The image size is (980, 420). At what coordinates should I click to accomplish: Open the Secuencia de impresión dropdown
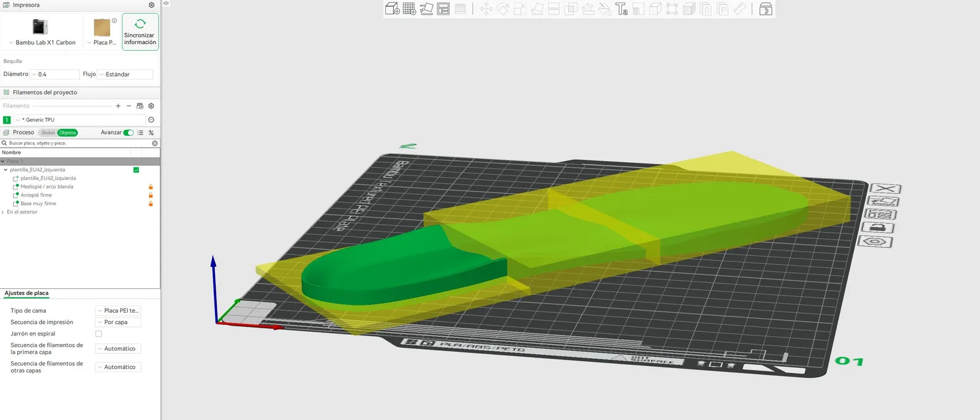118,322
